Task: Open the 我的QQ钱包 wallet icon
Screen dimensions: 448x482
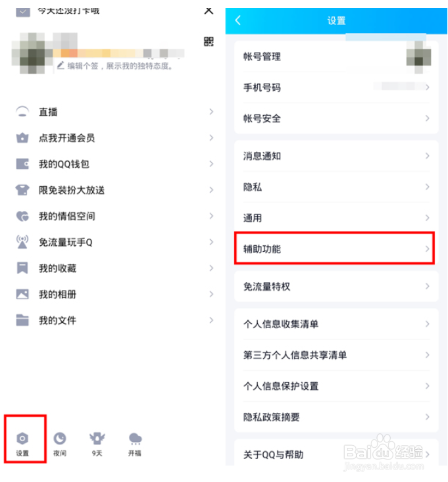Action: (x=22, y=164)
